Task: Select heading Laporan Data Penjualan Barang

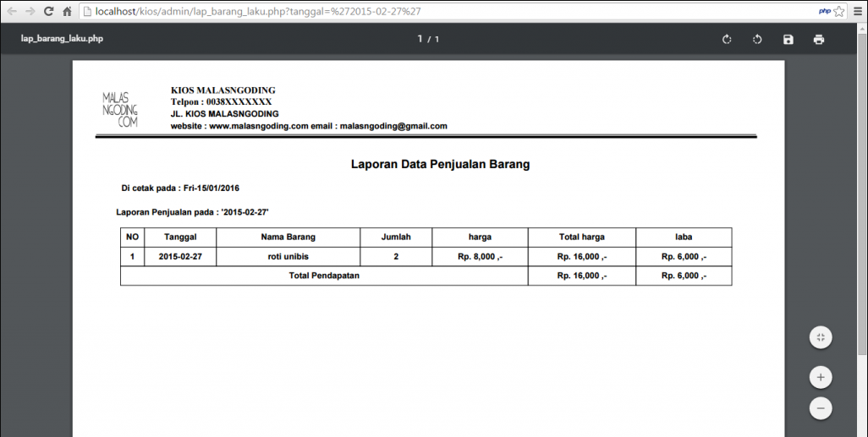Action: click(440, 164)
